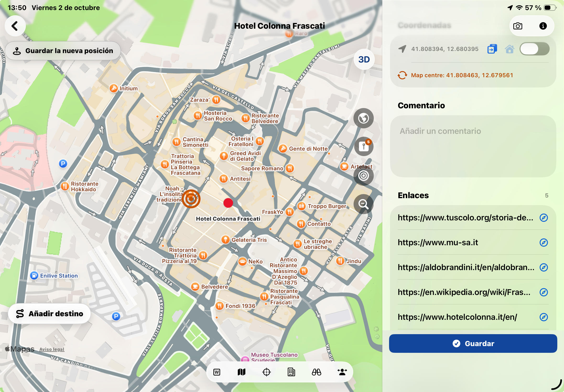Click the blue Guardar button
The height and width of the screenshot is (392, 564).
473,343
